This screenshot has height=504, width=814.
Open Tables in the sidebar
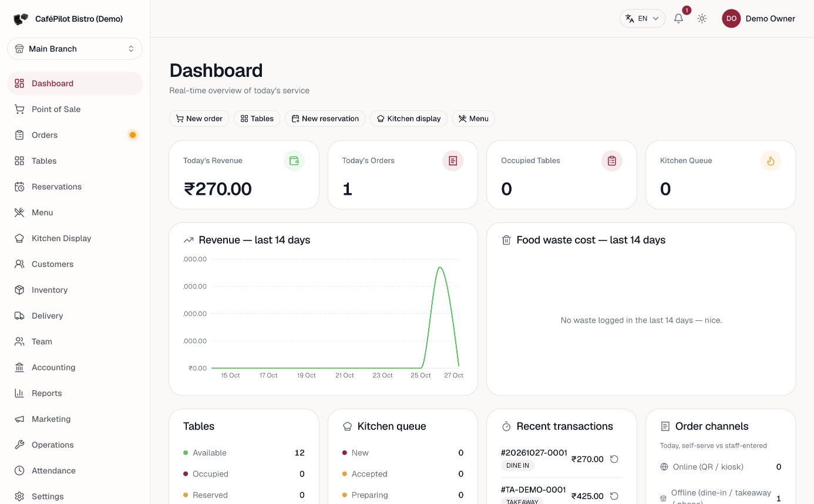75,161
